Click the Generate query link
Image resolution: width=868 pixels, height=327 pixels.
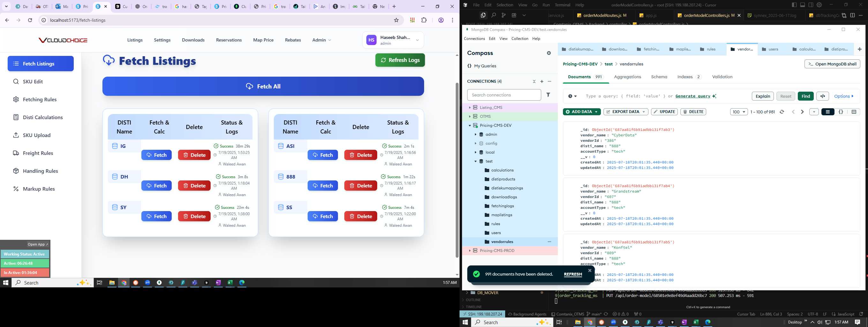click(693, 96)
